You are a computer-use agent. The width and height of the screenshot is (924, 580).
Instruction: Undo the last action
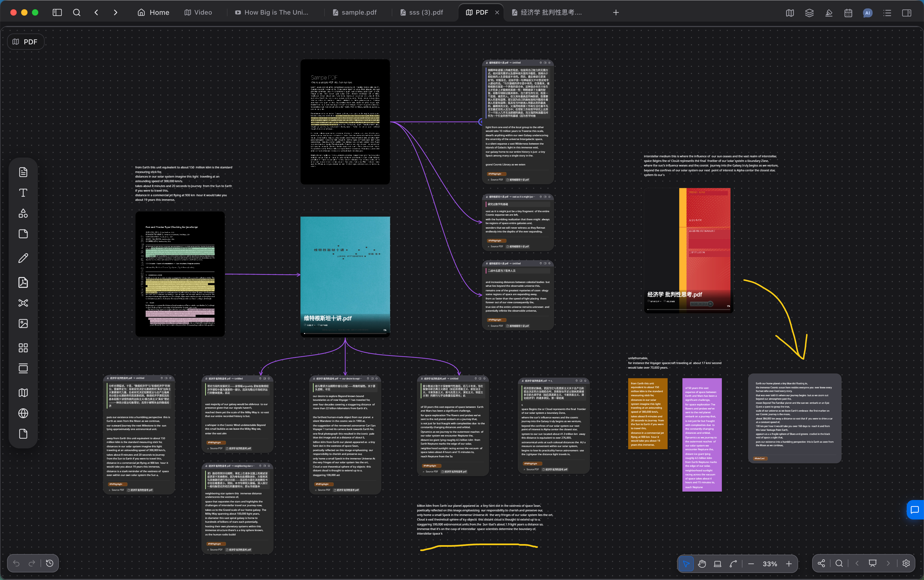(x=16, y=563)
